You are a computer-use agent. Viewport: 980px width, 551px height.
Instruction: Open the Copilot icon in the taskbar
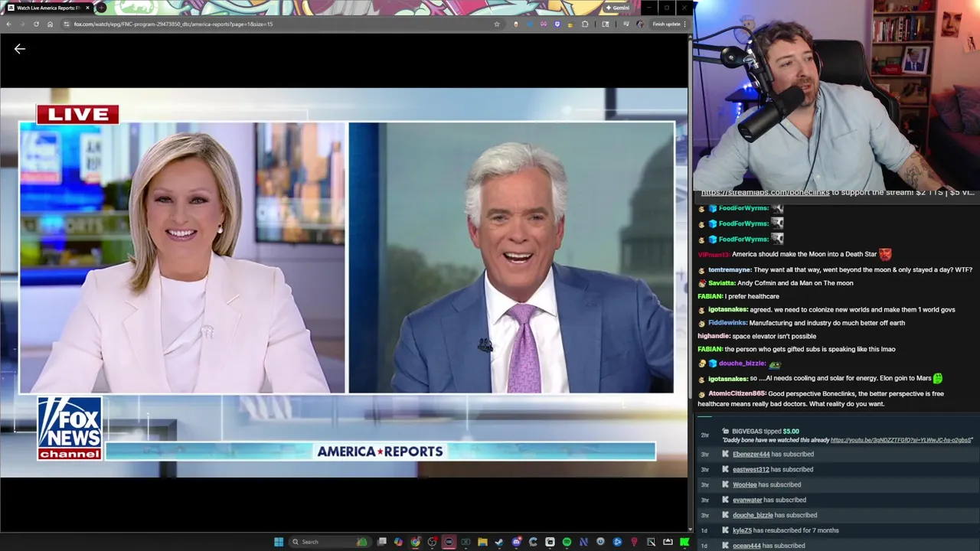(398, 542)
